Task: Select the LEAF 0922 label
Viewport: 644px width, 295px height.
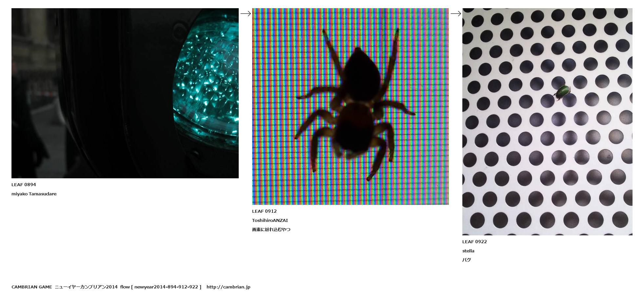Action: pyautogui.click(x=474, y=242)
